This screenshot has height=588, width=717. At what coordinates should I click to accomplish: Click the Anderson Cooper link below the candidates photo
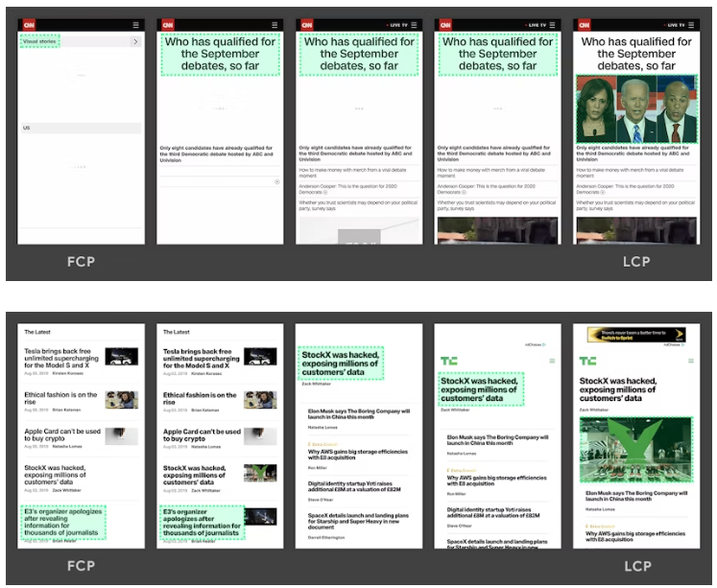(x=625, y=189)
